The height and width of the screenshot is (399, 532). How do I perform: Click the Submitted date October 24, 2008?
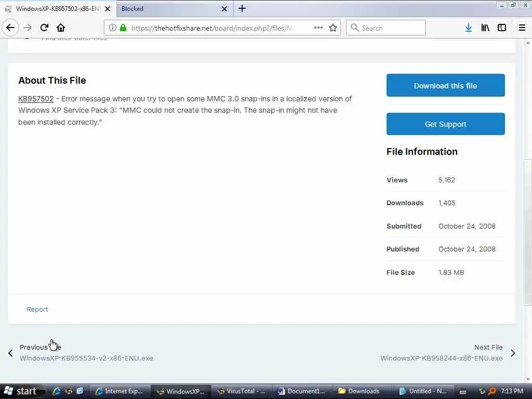[x=467, y=227]
